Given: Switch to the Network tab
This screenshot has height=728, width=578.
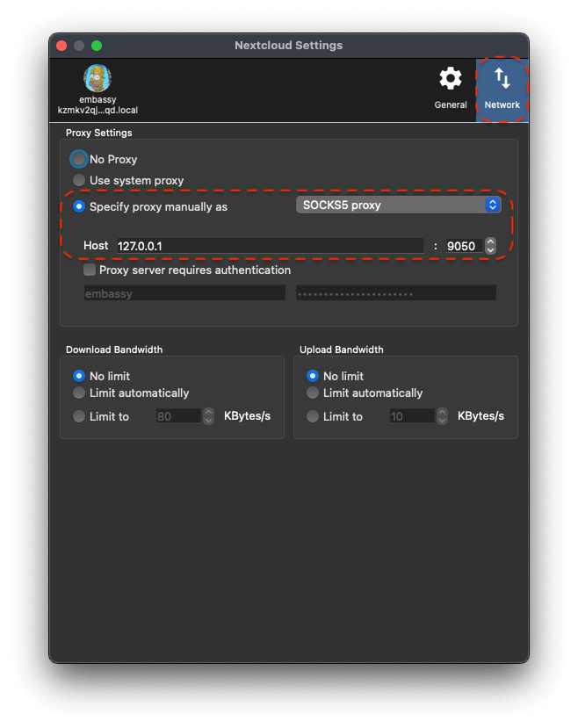Looking at the screenshot, I should [x=502, y=88].
